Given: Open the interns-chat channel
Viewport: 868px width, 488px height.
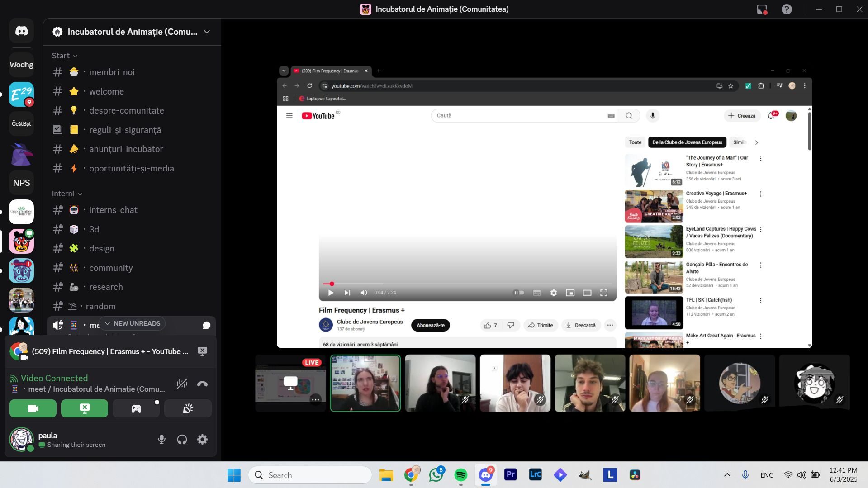Looking at the screenshot, I should click(113, 210).
